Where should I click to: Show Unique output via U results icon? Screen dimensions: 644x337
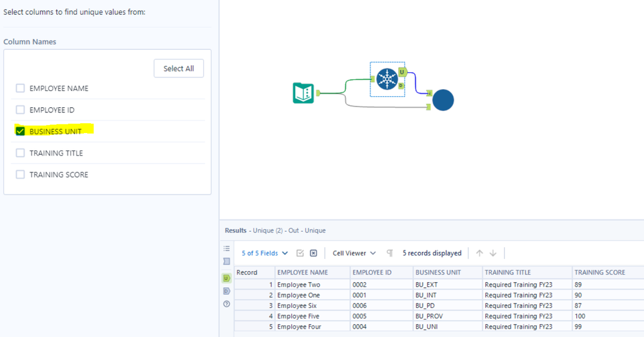pos(226,278)
